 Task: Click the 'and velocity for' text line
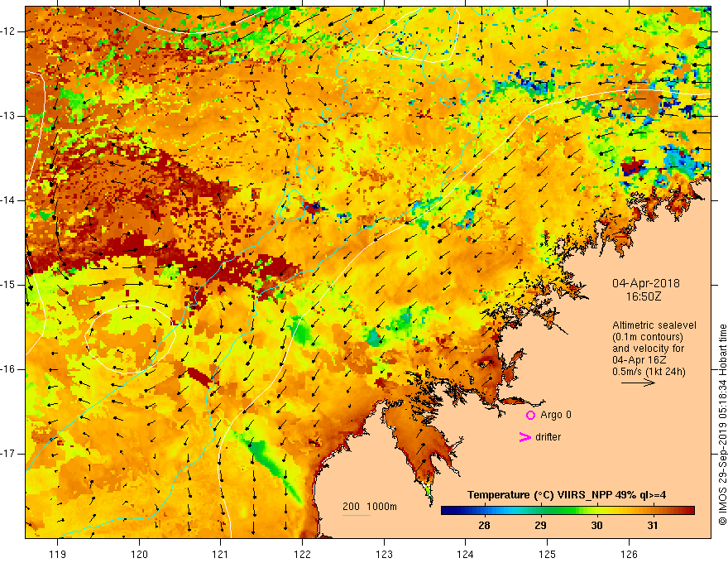point(648,349)
